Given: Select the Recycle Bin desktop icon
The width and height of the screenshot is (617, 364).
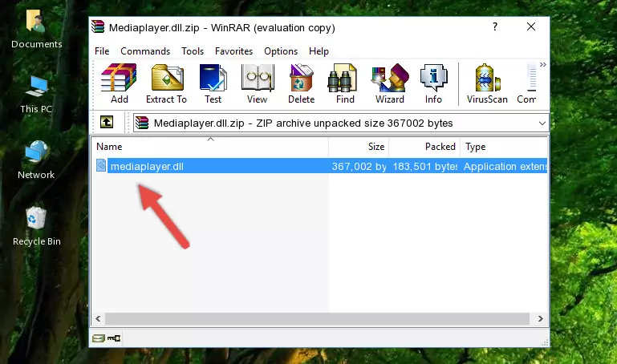Looking at the screenshot, I should click(37, 226).
